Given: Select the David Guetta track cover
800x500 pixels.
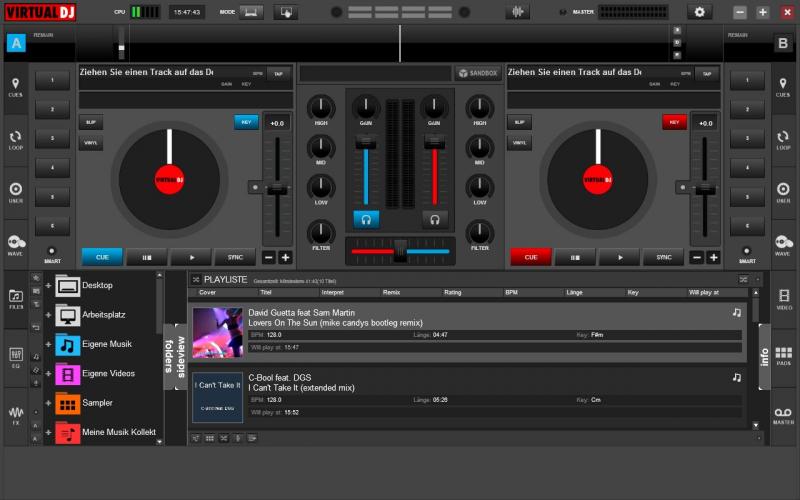Looking at the screenshot, I should pyautogui.click(x=217, y=333).
